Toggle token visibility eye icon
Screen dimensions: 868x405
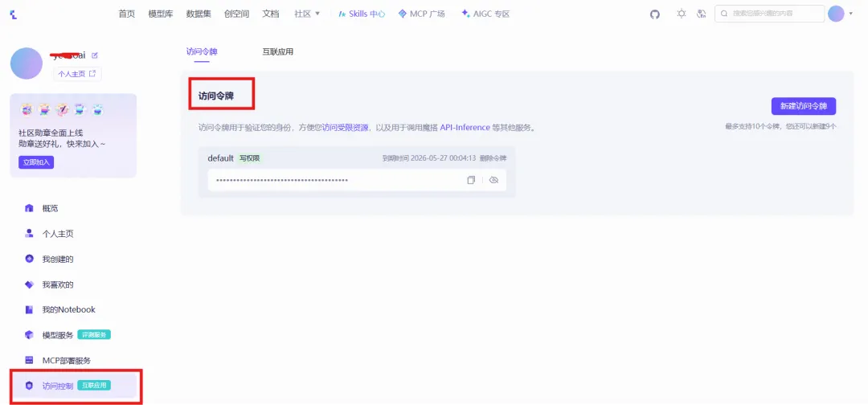click(494, 180)
